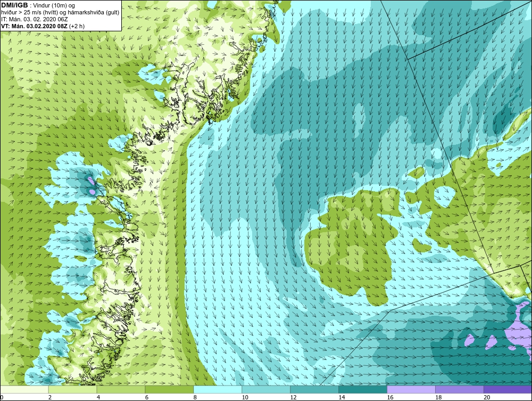Viewport: 532px width, 401px height.
Task: Click the 0–2 m/s pale cream swatch
Action: click(24, 389)
